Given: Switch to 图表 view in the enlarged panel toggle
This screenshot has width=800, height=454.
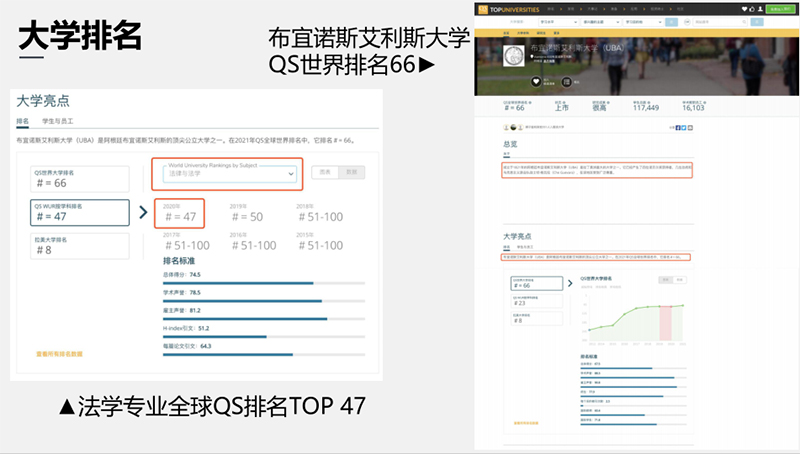Looking at the screenshot, I should 325,172.
